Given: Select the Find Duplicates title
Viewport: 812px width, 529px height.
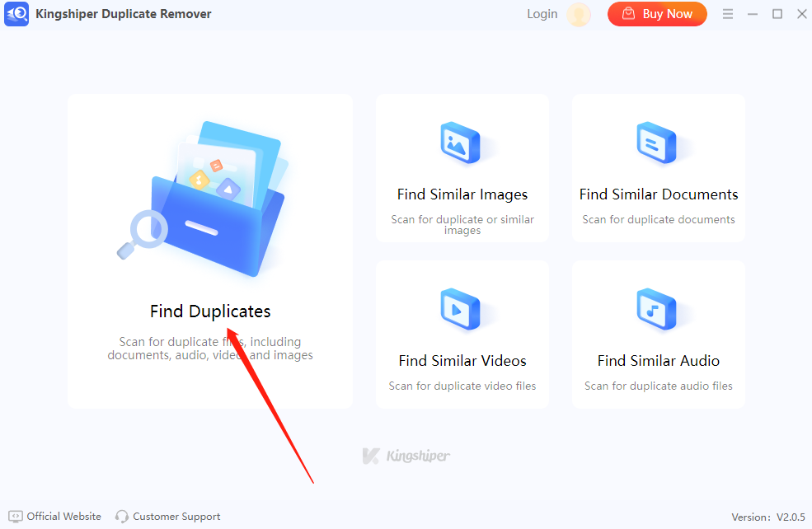Looking at the screenshot, I should coord(210,311).
